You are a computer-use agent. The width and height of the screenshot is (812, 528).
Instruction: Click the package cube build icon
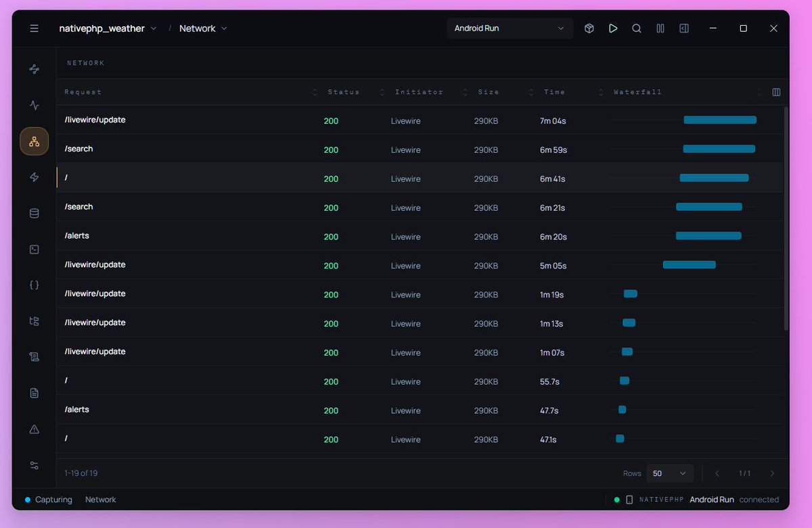(x=589, y=28)
